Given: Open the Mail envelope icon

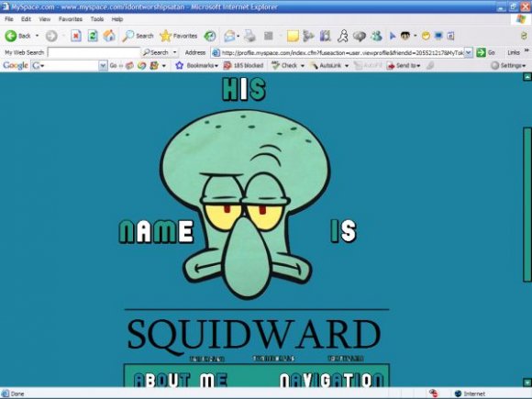Looking at the screenshot, I should [229, 36].
